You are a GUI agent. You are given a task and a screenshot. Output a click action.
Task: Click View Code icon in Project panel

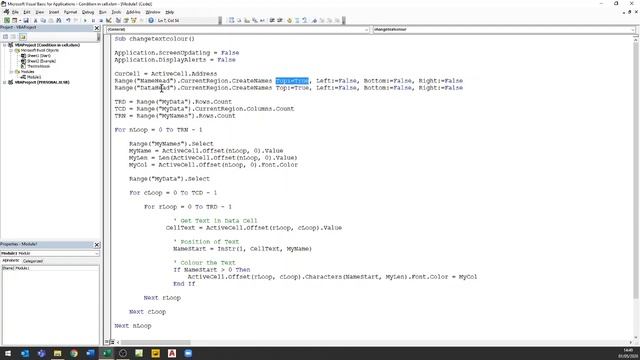[x=6, y=37]
